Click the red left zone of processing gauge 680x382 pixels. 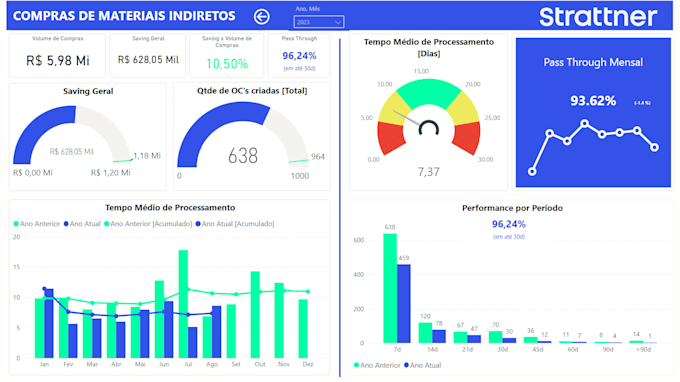(391, 137)
